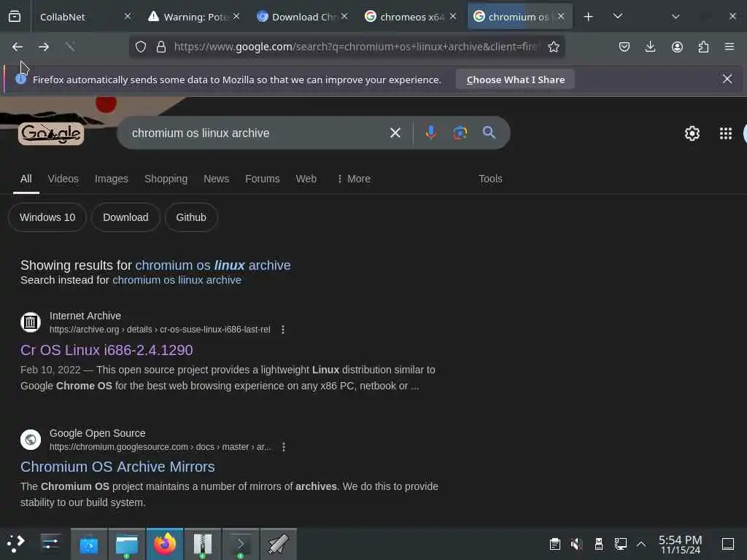The height and width of the screenshot is (560, 747).
Task: Select the Forums search filter
Action: tap(263, 179)
